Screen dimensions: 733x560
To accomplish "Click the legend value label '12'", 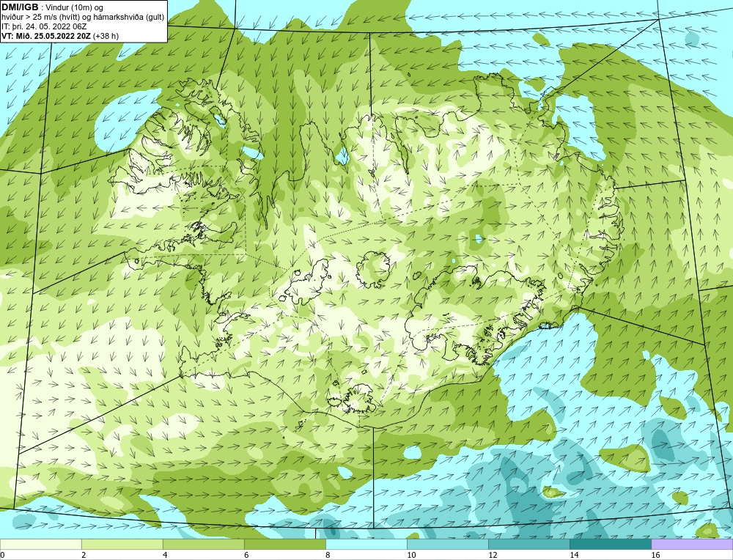I will pos(493,555).
